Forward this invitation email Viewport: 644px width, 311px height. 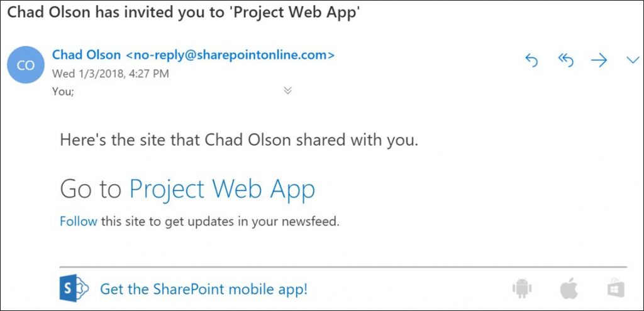point(599,61)
